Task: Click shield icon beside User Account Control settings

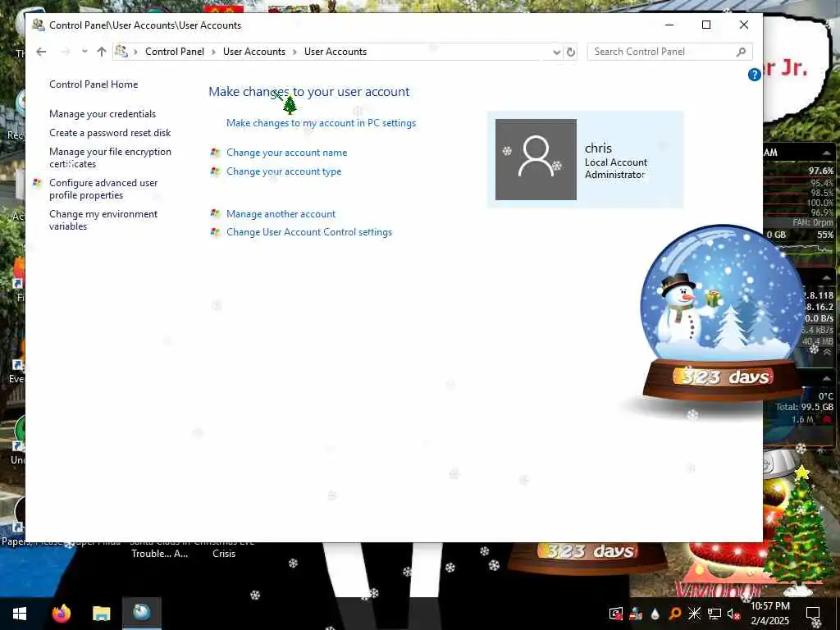Action: click(x=216, y=232)
